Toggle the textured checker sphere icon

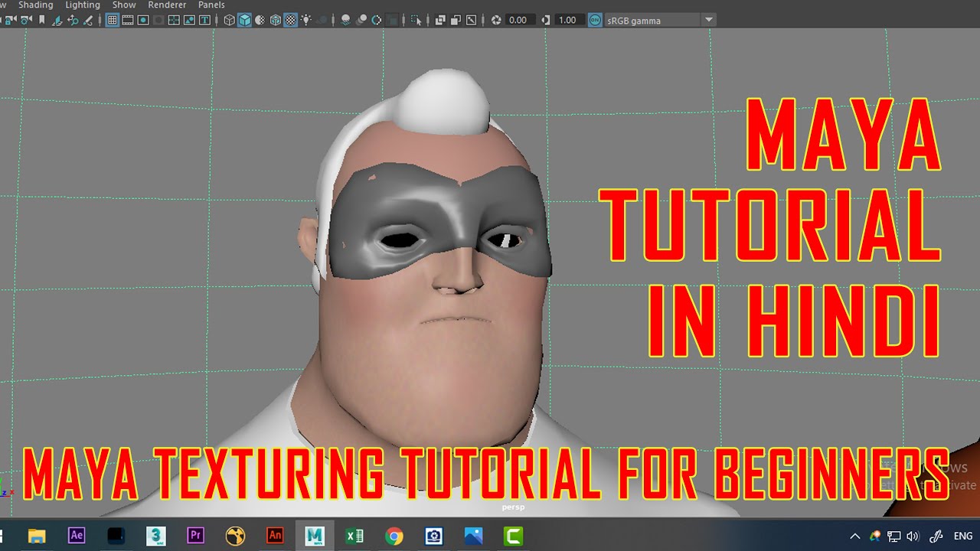(x=290, y=21)
